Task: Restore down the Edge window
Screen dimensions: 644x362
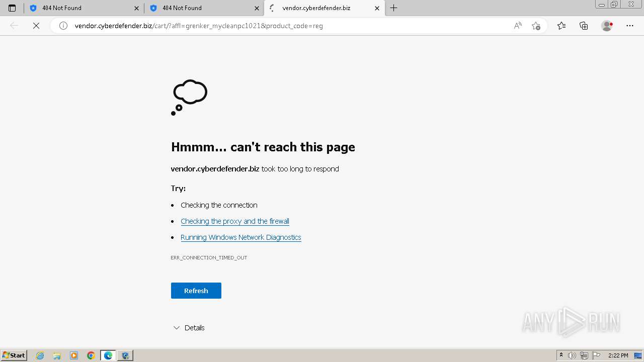Action: click(x=614, y=5)
